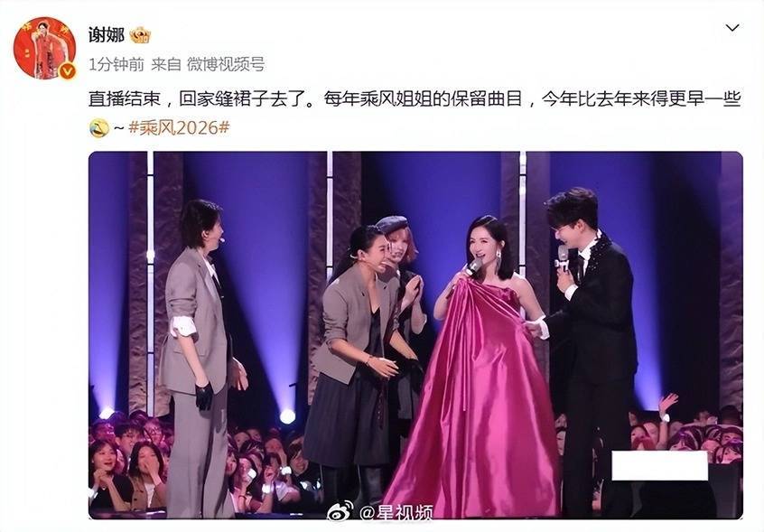Click the 来自 label before the source

[x=165, y=64]
